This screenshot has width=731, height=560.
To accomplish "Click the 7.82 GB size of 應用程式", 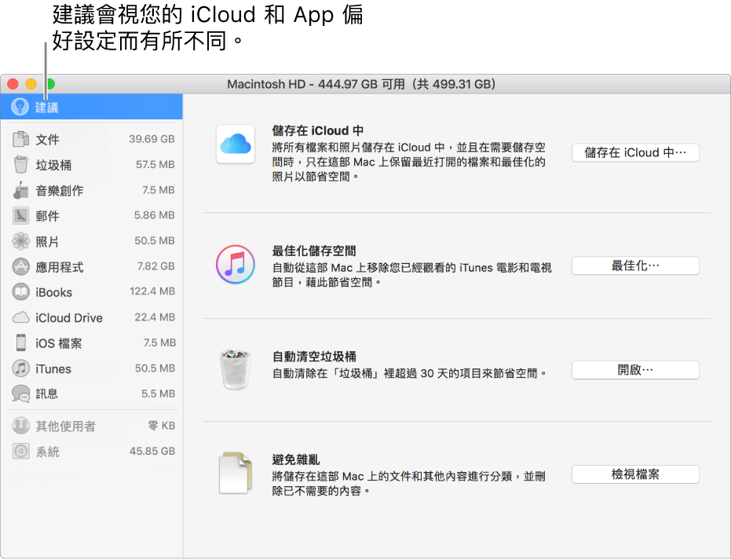I will point(155,265).
